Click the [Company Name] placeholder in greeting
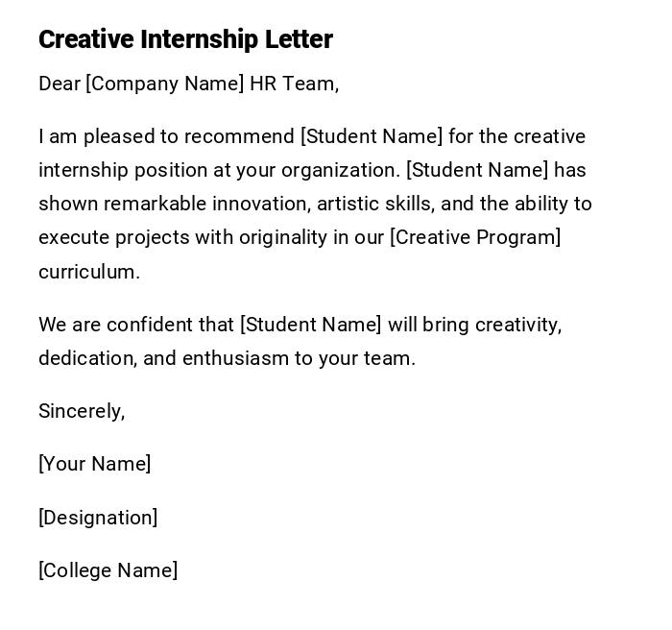 [165, 84]
